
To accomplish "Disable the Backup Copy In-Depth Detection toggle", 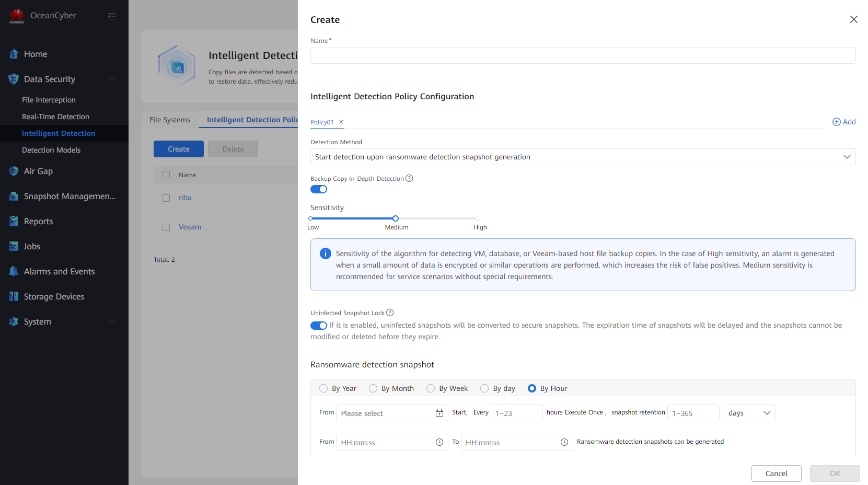I will pos(319,189).
